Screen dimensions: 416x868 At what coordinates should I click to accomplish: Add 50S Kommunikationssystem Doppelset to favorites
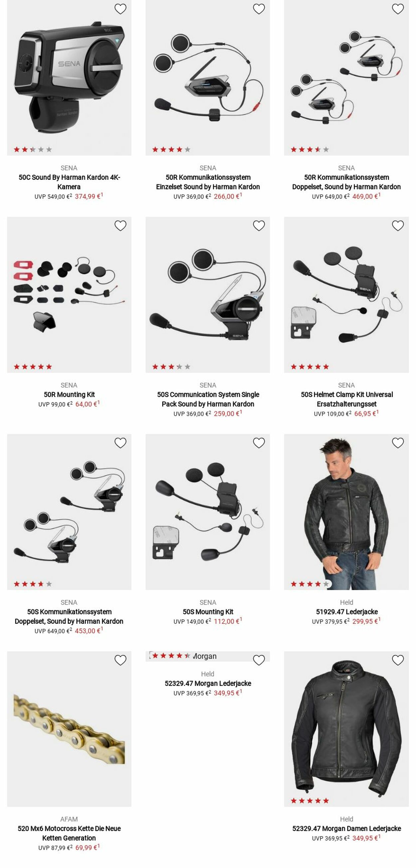[120, 443]
